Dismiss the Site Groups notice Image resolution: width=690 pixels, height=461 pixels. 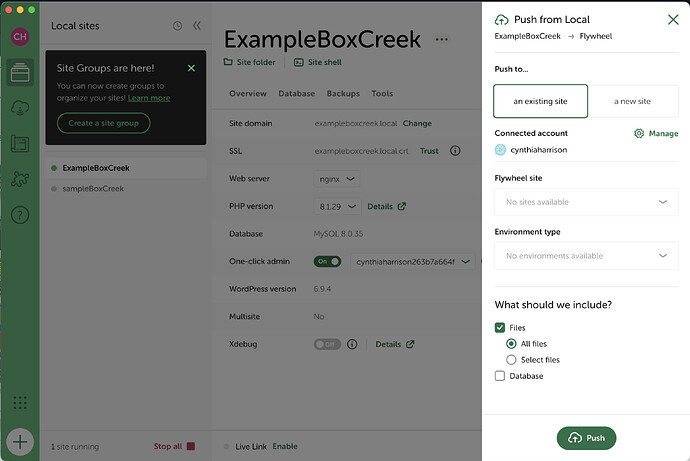(191, 68)
